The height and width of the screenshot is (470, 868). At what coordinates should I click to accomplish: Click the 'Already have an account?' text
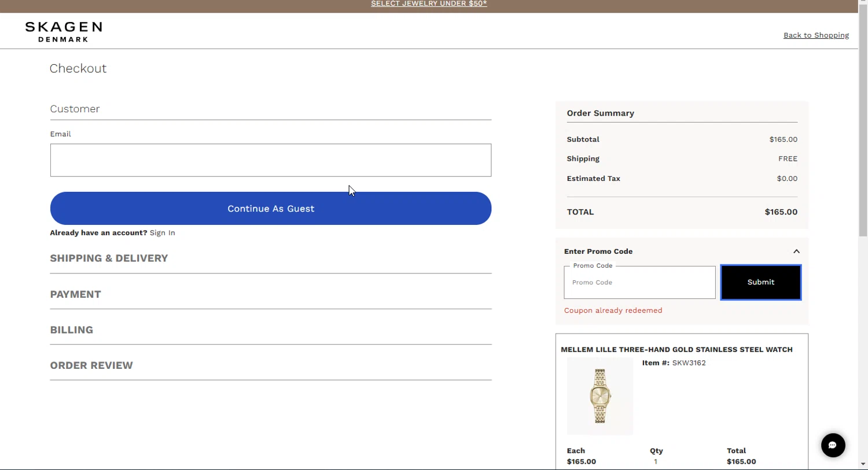pyautogui.click(x=98, y=233)
